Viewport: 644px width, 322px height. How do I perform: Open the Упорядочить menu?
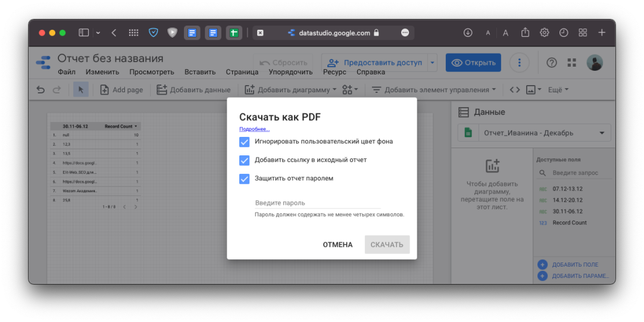coord(290,72)
